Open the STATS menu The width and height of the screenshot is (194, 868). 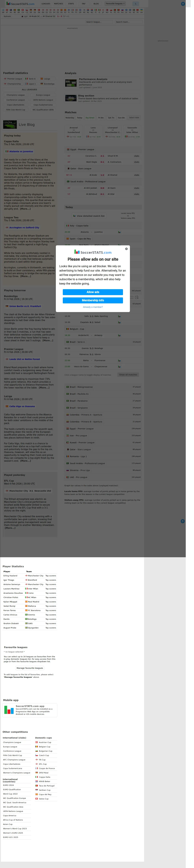point(71,4)
